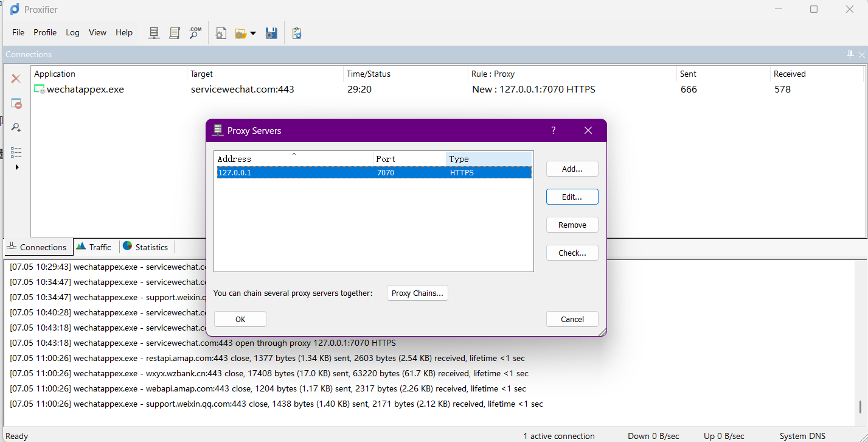Launch the Proxy Checker clipboard icon
This screenshot has width=868, height=442.
click(297, 33)
